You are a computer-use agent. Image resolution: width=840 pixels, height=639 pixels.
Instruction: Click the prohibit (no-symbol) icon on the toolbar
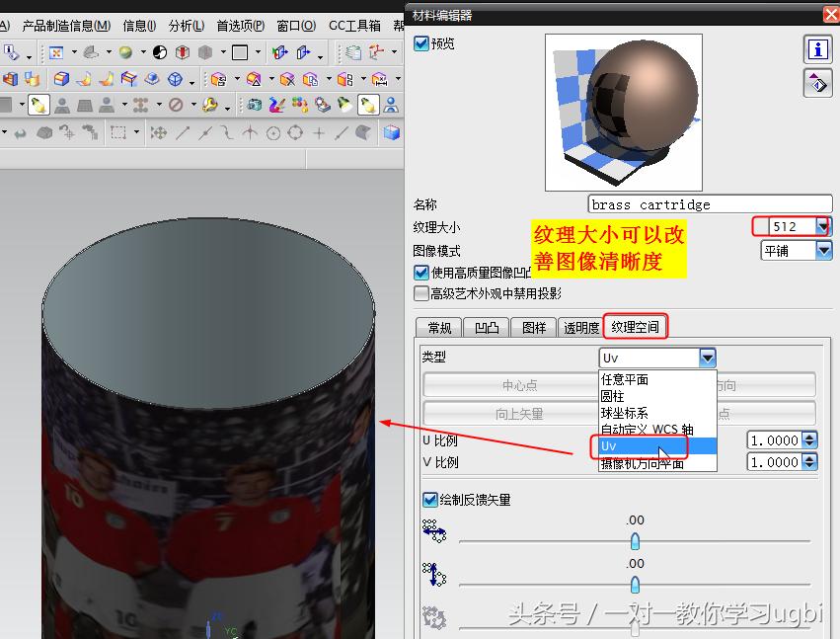(x=175, y=104)
